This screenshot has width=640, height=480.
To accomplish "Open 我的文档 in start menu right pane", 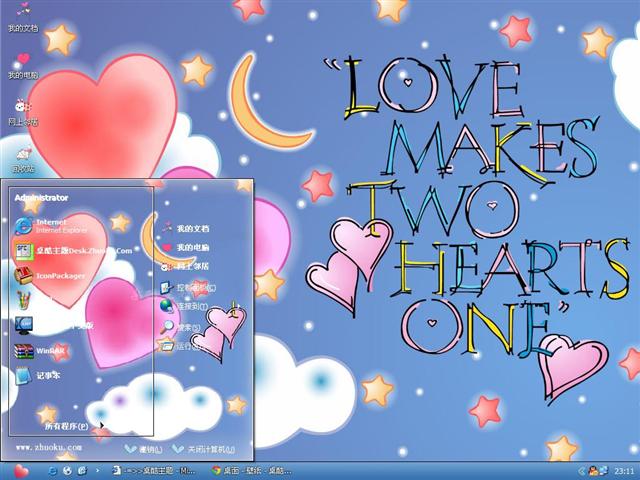I will tap(185, 229).
